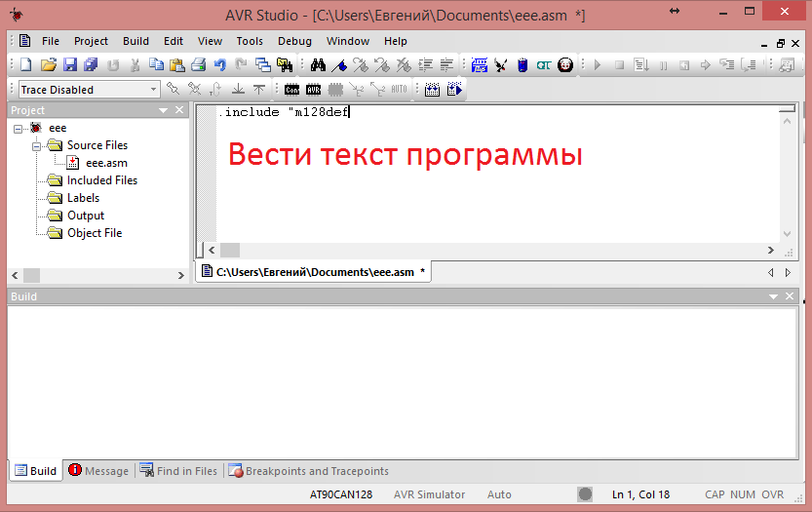Select eee.asm in the project tree
The height and width of the screenshot is (512, 812).
[106, 163]
